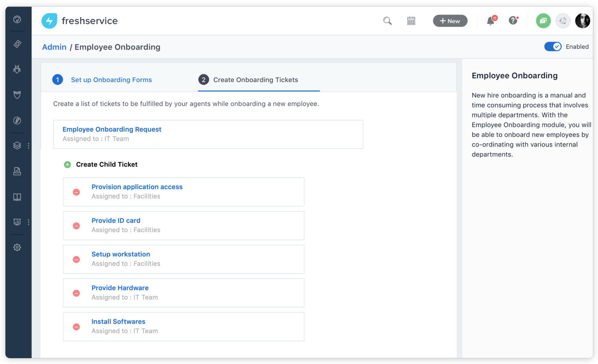Remove the Install Softwares child ticket
The width and height of the screenshot is (598, 364).
click(77, 327)
